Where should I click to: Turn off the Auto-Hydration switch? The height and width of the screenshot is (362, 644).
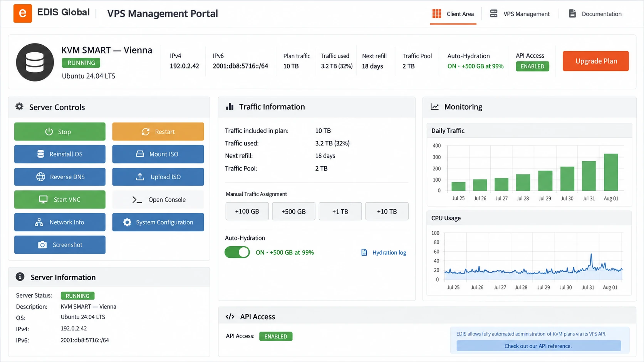pyautogui.click(x=237, y=252)
